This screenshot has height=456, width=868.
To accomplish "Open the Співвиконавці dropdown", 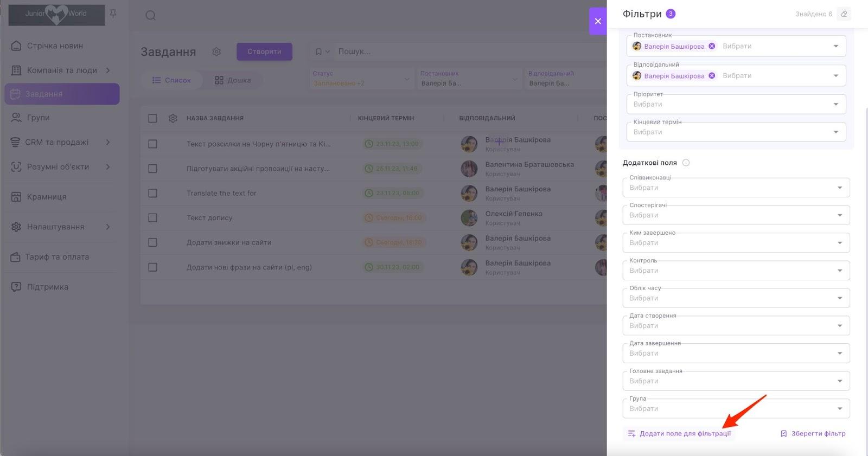I will click(x=736, y=188).
